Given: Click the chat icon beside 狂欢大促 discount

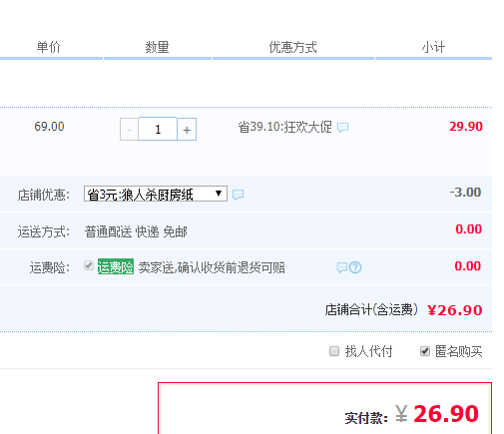Looking at the screenshot, I should [342, 128].
